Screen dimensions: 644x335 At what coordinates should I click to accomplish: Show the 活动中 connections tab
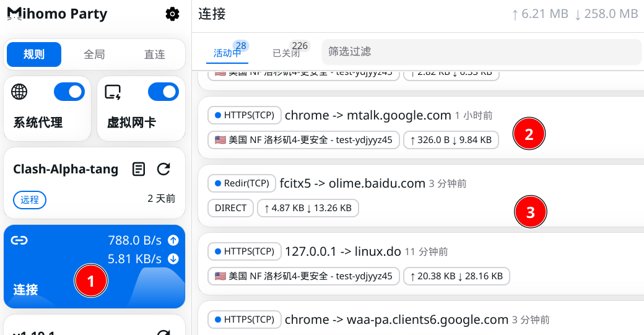(x=227, y=53)
